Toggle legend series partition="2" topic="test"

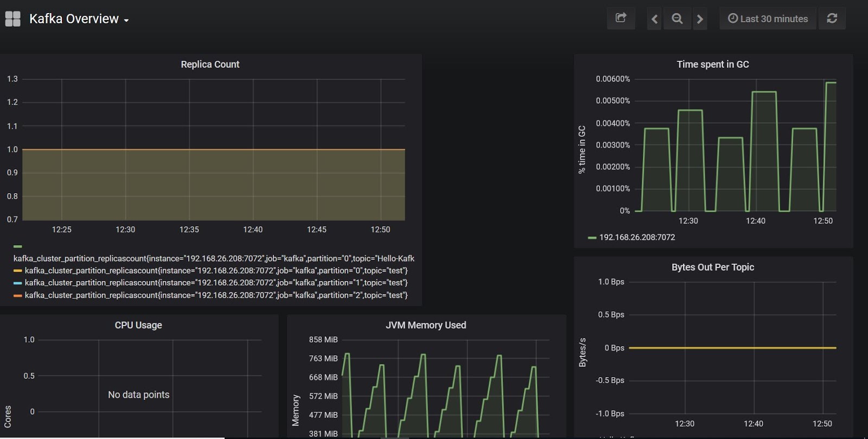click(216, 295)
